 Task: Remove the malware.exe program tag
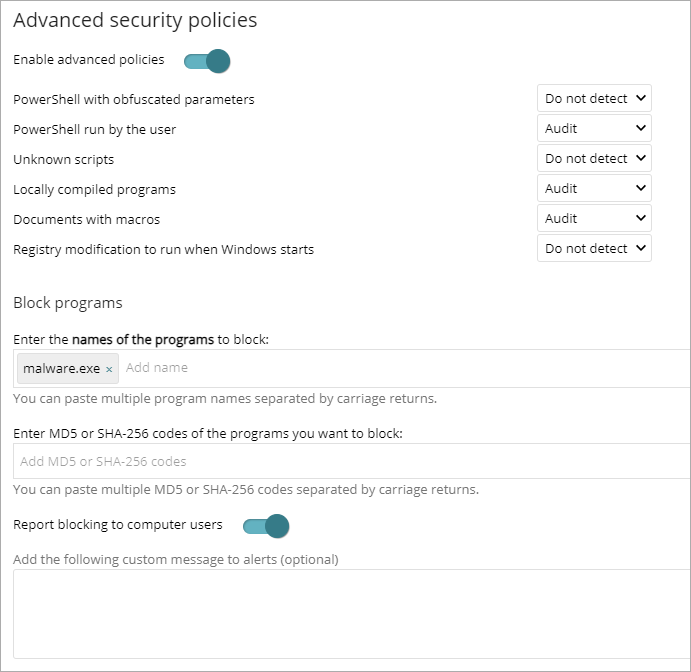point(109,369)
